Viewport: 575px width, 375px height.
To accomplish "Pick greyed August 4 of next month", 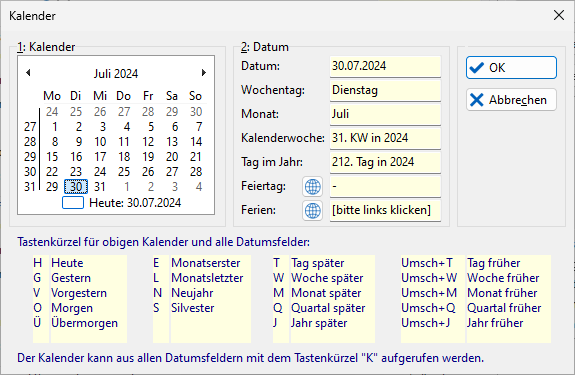I will tap(199, 187).
